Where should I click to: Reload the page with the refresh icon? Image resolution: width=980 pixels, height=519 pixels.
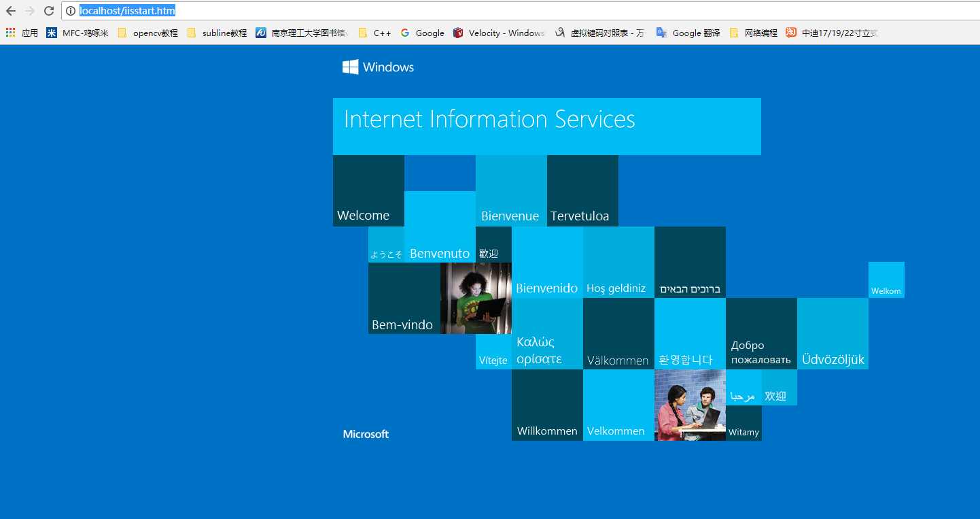49,11
